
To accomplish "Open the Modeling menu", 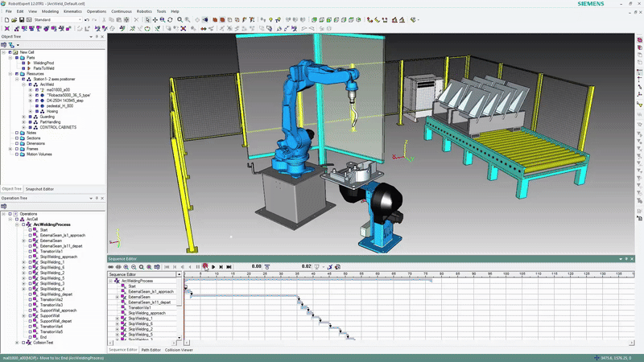I will [50, 11].
